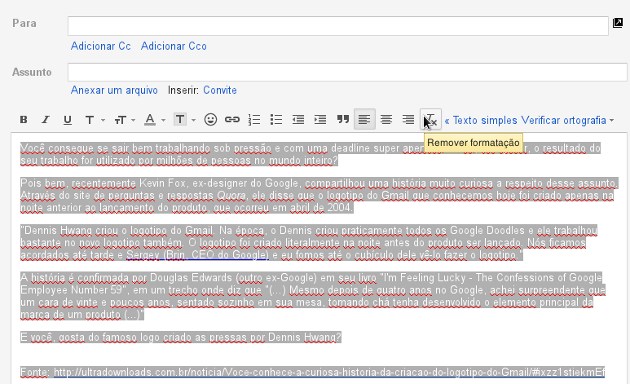Insert an emoticon with the smiley icon
The width and height of the screenshot is (630, 384).
point(211,119)
